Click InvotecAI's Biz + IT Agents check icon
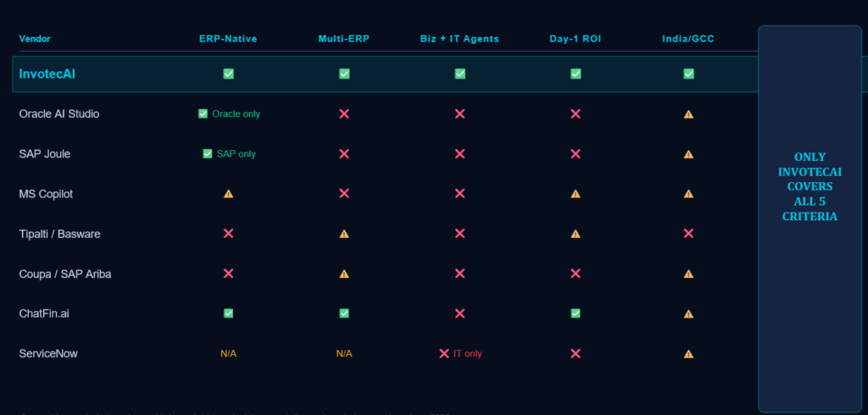868x415 pixels. coord(459,74)
